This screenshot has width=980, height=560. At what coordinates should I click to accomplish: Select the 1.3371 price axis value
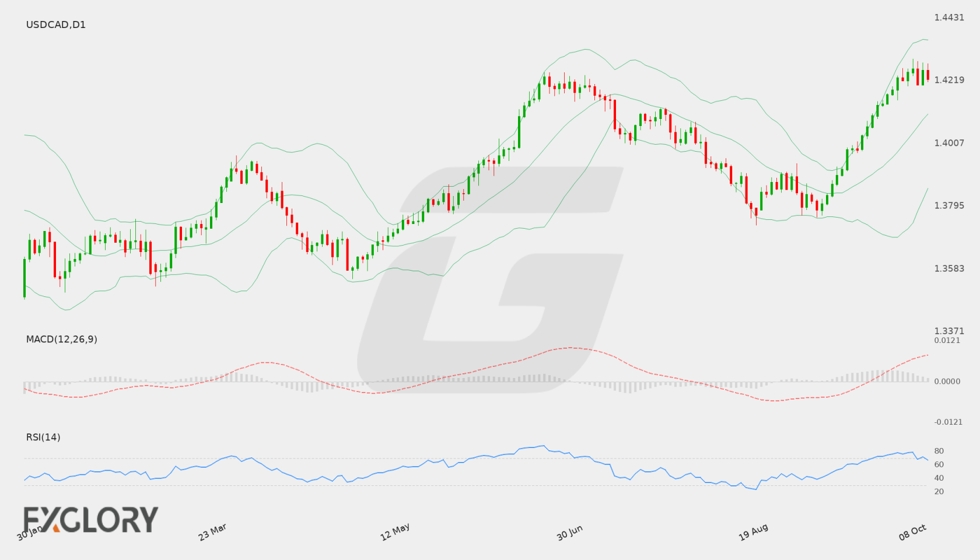click(x=949, y=331)
